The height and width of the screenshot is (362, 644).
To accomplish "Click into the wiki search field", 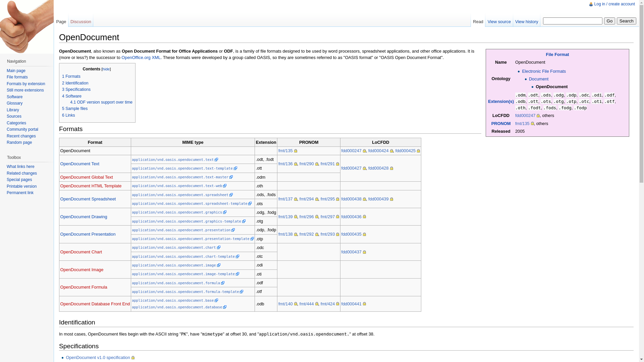I will (x=573, y=21).
